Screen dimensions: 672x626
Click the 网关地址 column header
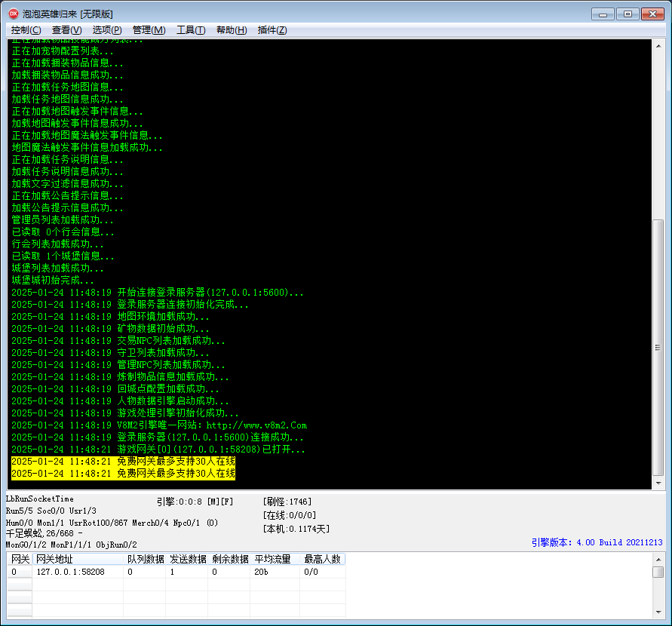[78, 559]
